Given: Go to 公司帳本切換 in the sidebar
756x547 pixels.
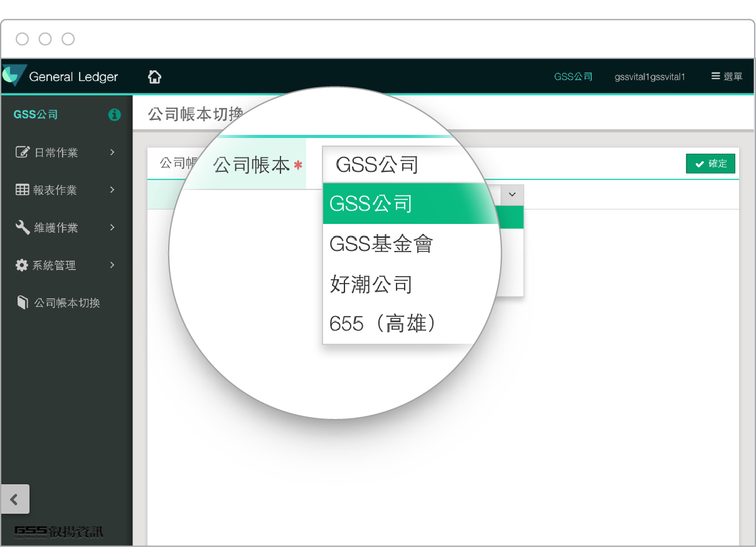Looking at the screenshot, I should point(67,303).
